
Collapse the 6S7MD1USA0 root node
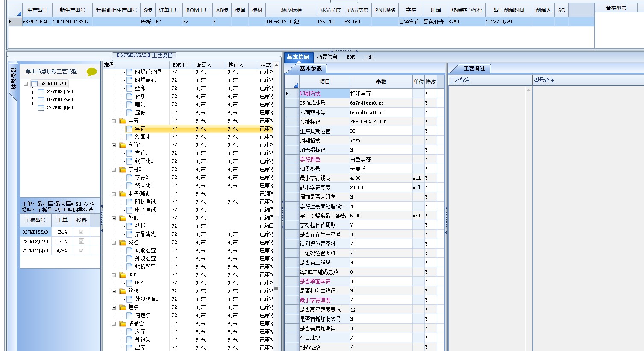pos(26,84)
